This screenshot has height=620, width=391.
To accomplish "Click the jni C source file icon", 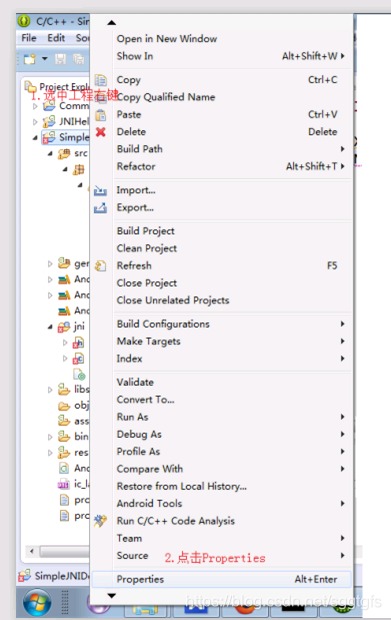I will [x=78, y=358].
